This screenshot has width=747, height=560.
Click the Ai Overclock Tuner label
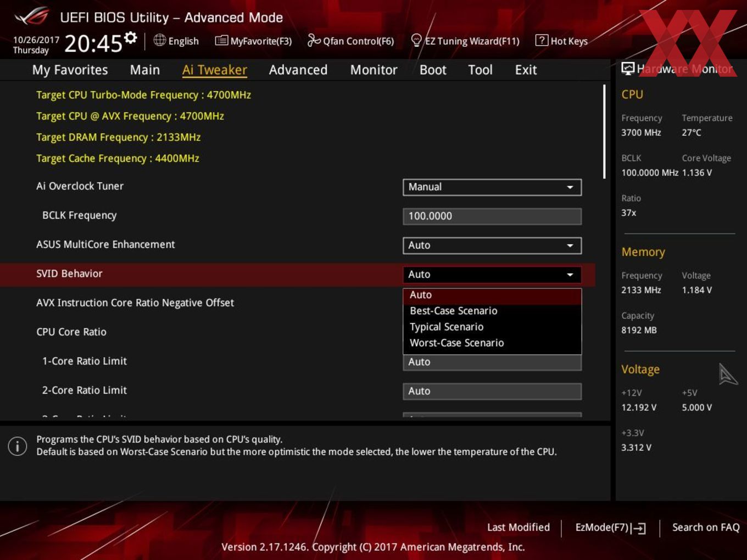80,186
